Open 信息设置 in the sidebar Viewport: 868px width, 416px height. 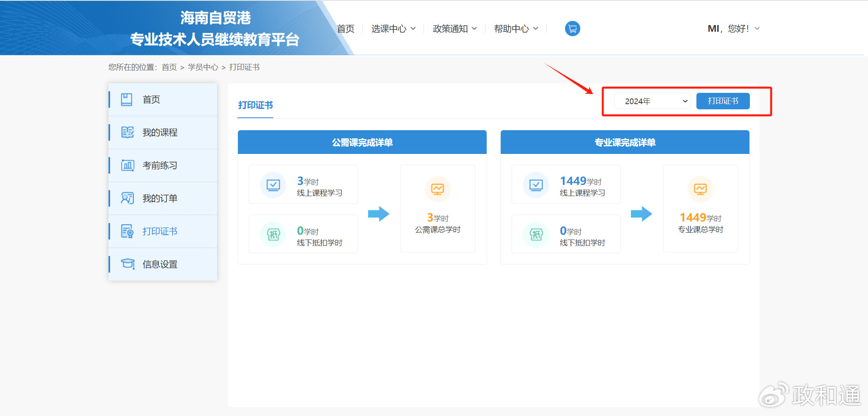point(163,264)
